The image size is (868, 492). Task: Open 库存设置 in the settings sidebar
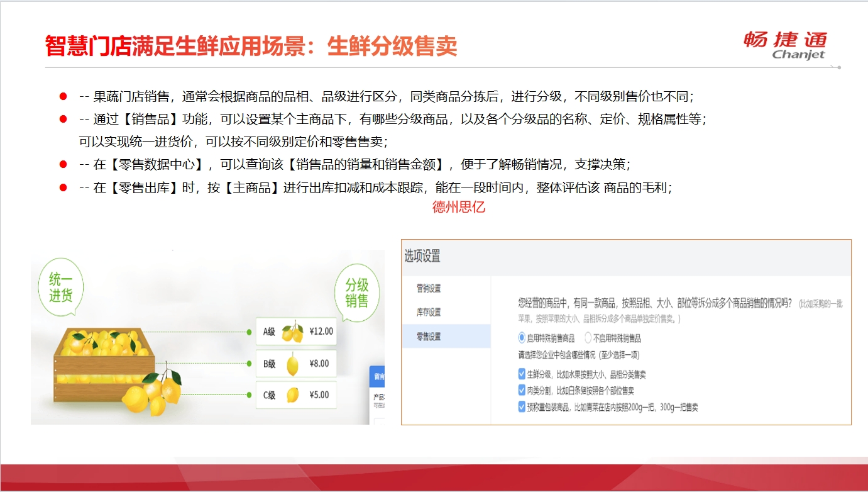pos(446,313)
